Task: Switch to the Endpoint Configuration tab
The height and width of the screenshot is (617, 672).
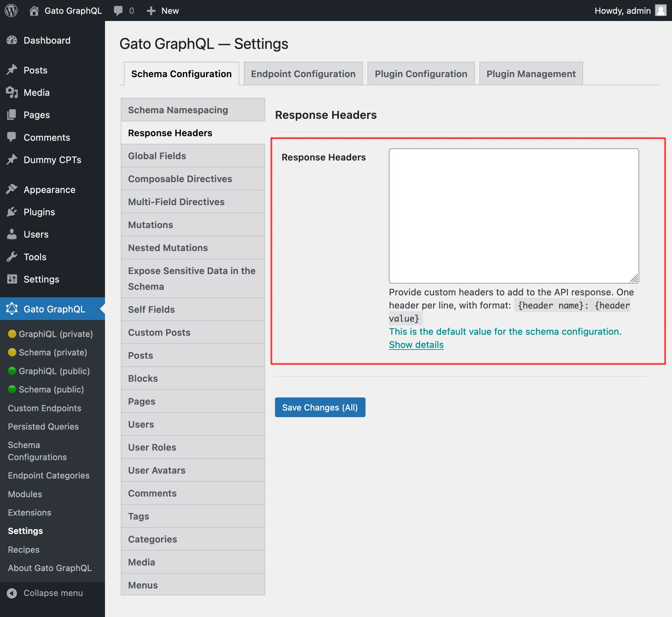Action: point(303,74)
